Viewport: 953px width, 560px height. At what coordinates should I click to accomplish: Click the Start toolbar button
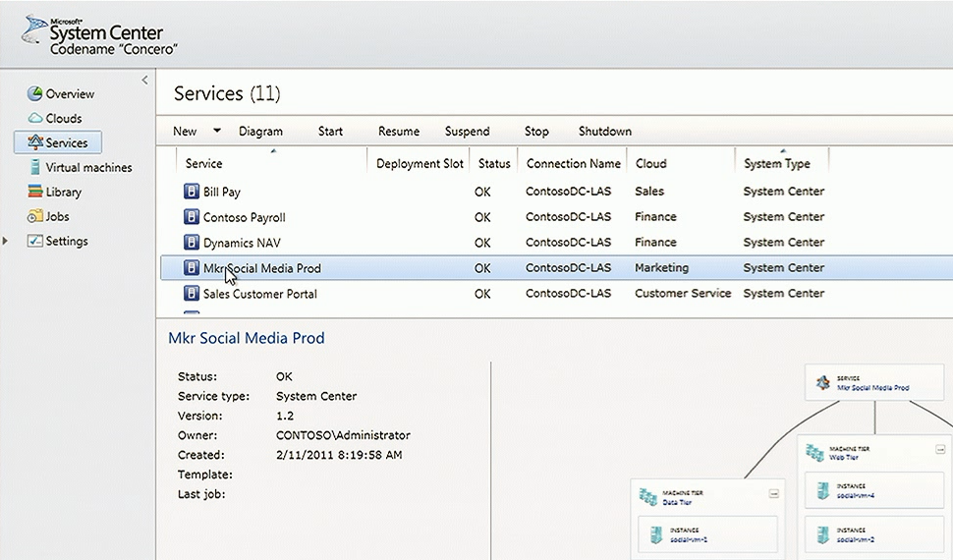330,131
